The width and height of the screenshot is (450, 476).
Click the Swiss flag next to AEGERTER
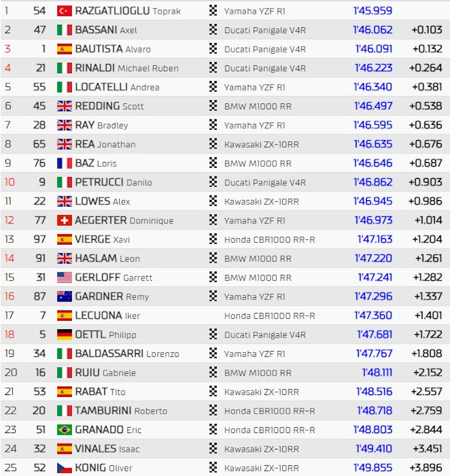click(65, 220)
